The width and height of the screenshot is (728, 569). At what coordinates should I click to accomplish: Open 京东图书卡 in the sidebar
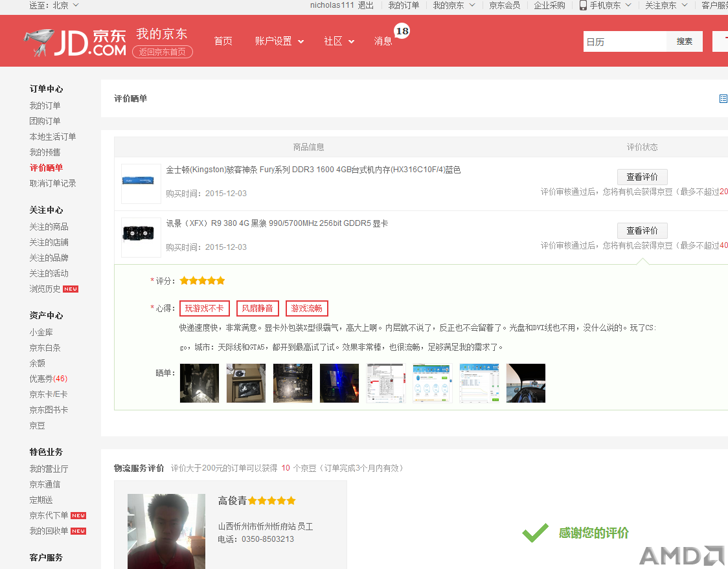[x=49, y=410]
